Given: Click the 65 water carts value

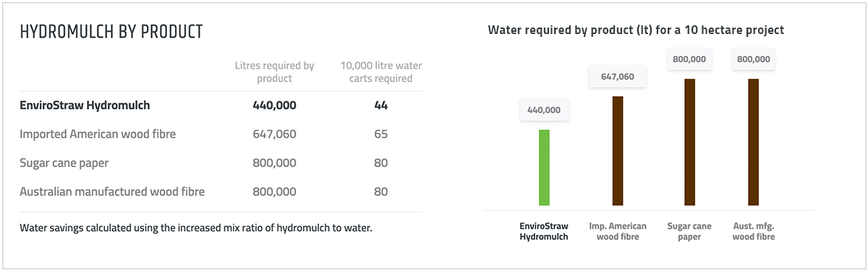Looking at the screenshot, I should [381, 134].
